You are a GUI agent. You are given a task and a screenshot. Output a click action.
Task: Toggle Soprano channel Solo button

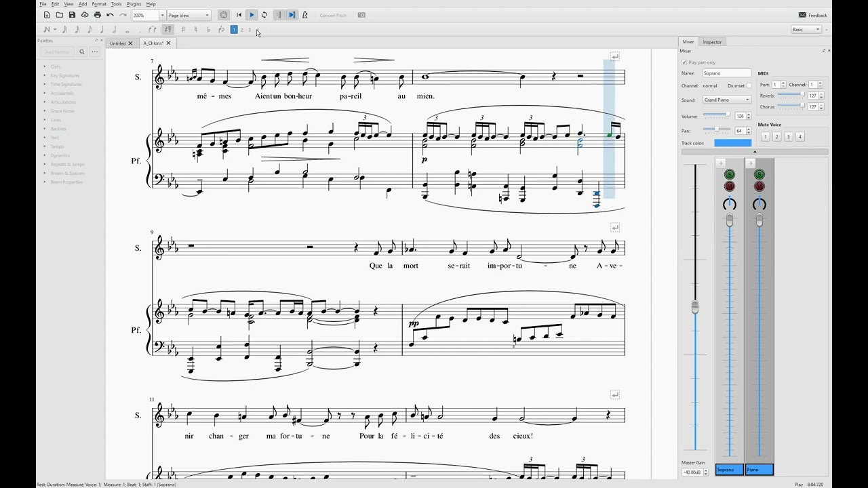pos(730,174)
